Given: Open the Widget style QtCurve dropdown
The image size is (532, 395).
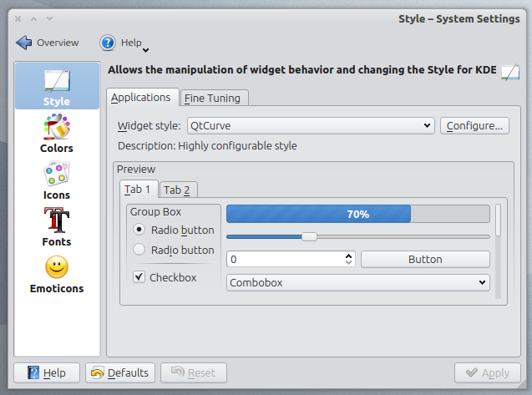Looking at the screenshot, I should (311, 126).
